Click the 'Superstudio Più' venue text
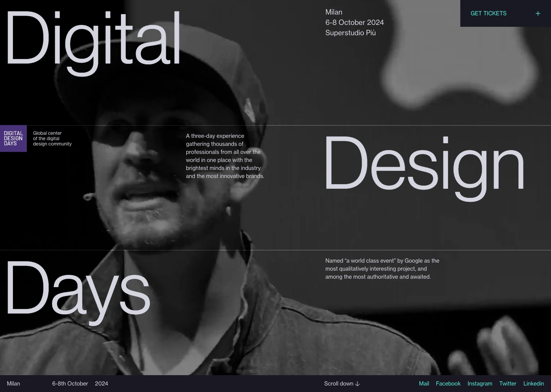 point(350,33)
